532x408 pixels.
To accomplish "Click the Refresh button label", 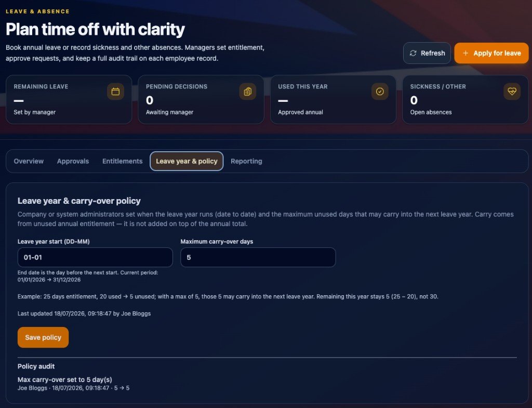I will [x=433, y=54].
